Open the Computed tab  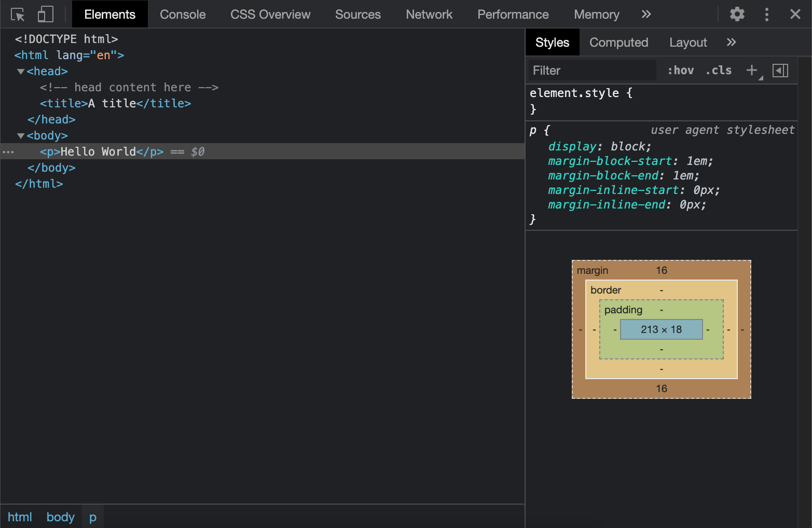click(x=618, y=43)
